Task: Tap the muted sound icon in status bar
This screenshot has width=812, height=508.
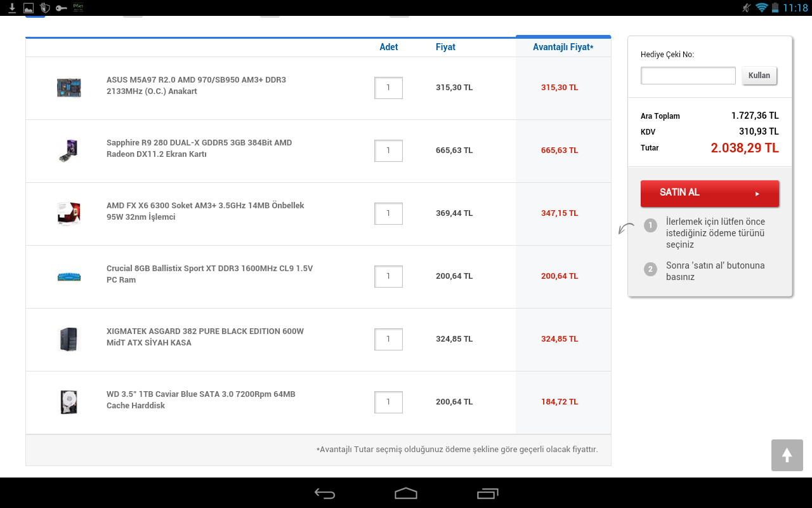Action: click(x=746, y=8)
